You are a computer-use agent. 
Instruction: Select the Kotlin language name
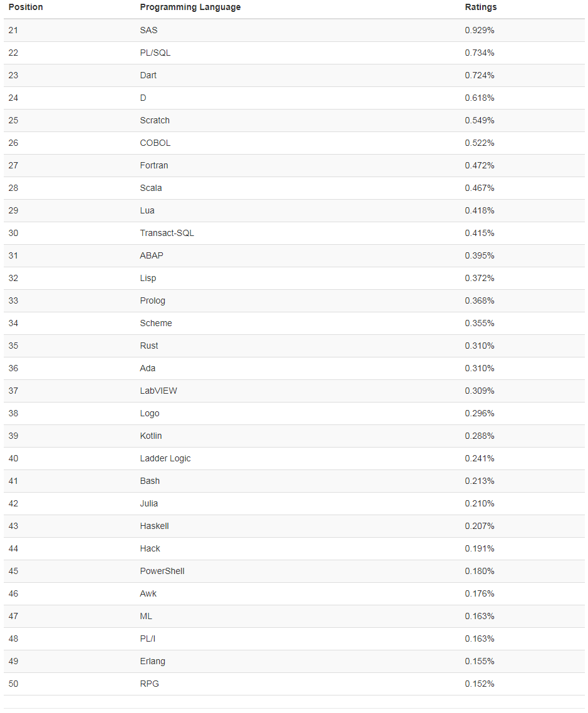[x=150, y=436]
